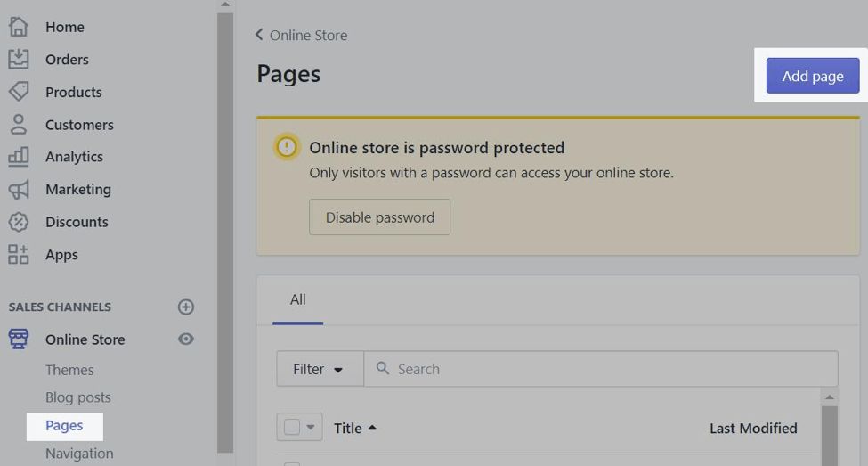Open Analytics bar chart icon
Screen dimensions: 868x466
pos(19,157)
